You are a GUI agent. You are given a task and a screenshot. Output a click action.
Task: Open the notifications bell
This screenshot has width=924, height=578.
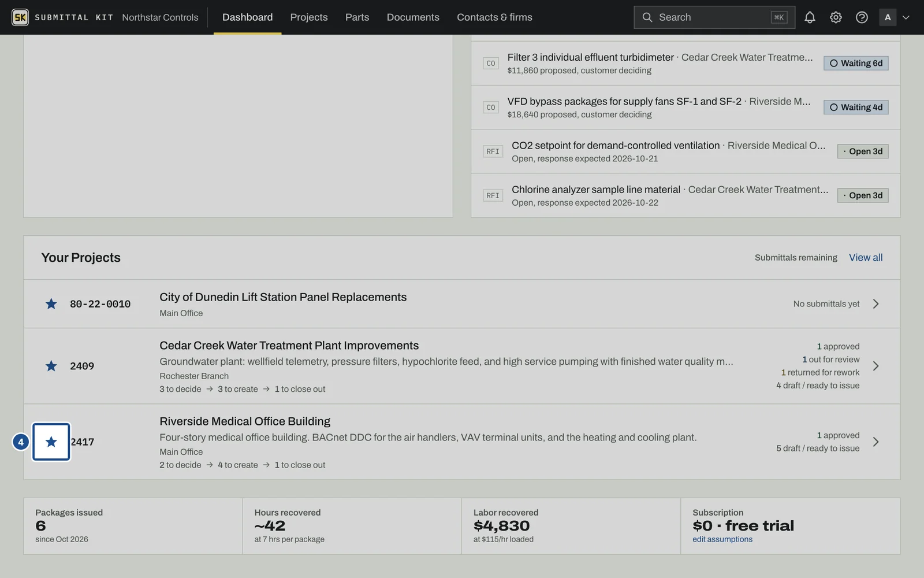(x=810, y=17)
